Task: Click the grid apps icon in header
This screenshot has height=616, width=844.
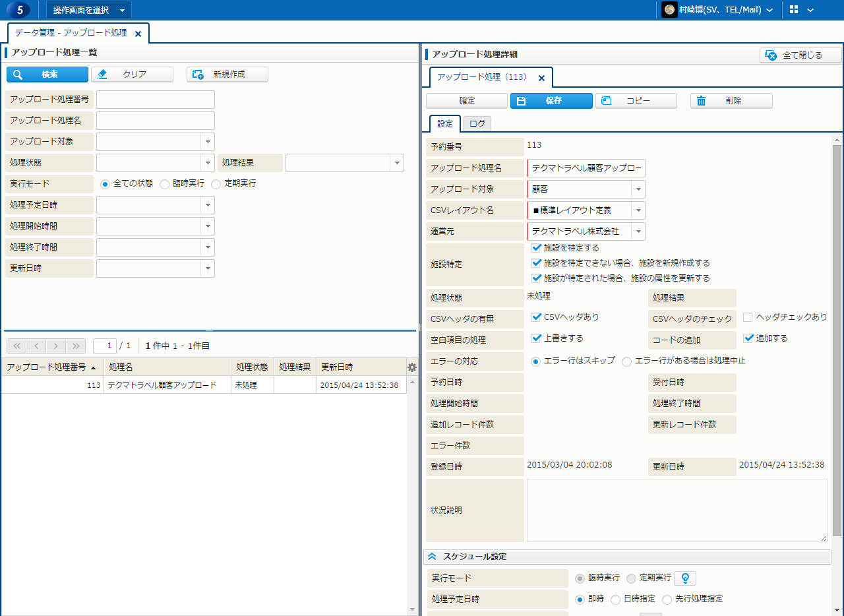Action: pyautogui.click(x=794, y=10)
